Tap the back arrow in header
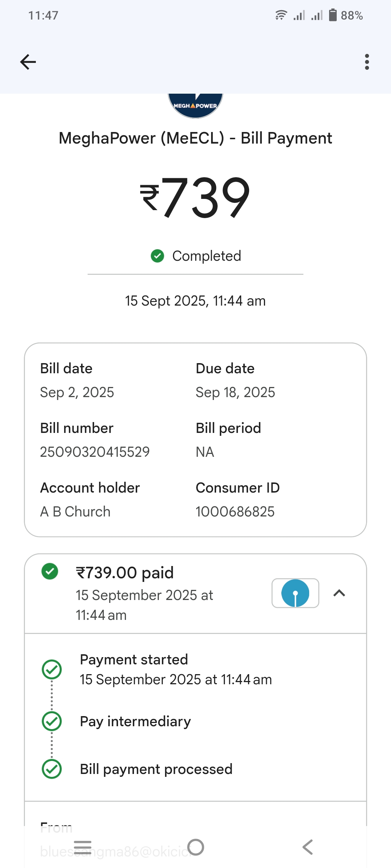Image resolution: width=391 pixels, height=868 pixels. (x=28, y=62)
